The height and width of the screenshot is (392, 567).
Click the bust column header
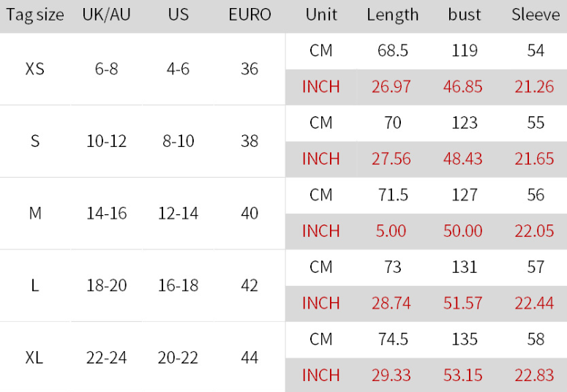(465, 15)
